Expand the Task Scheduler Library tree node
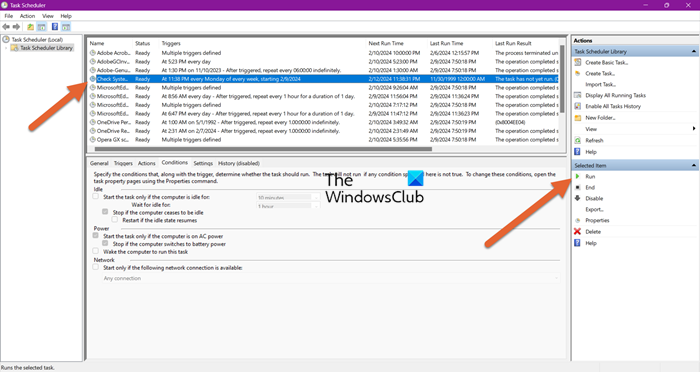Image resolution: width=700 pixels, height=372 pixels. pyautogui.click(x=6, y=48)
